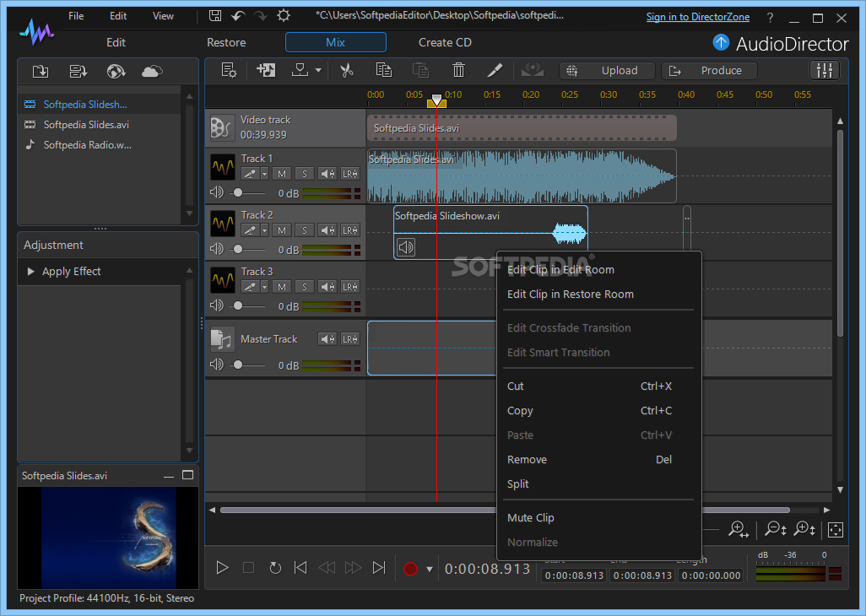This screenshot has width=866, height=616.
Task: Click the split scissors icon
Action: point(347,70)
